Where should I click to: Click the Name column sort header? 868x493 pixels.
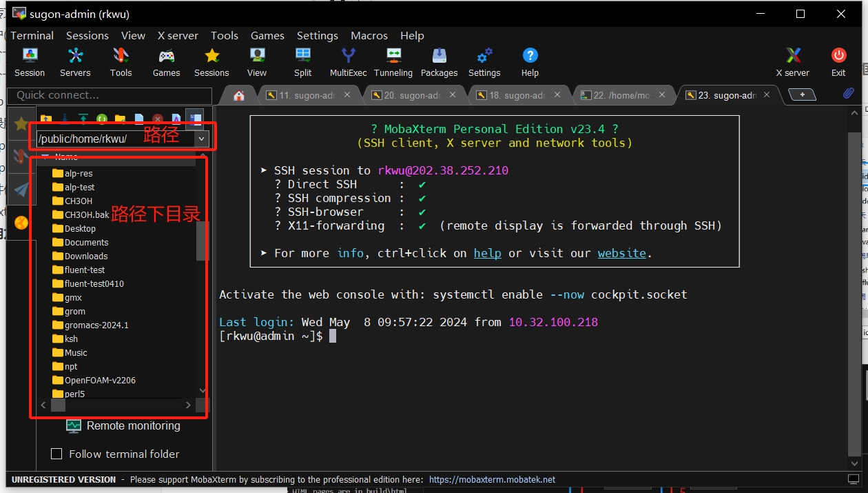(66, 157)
